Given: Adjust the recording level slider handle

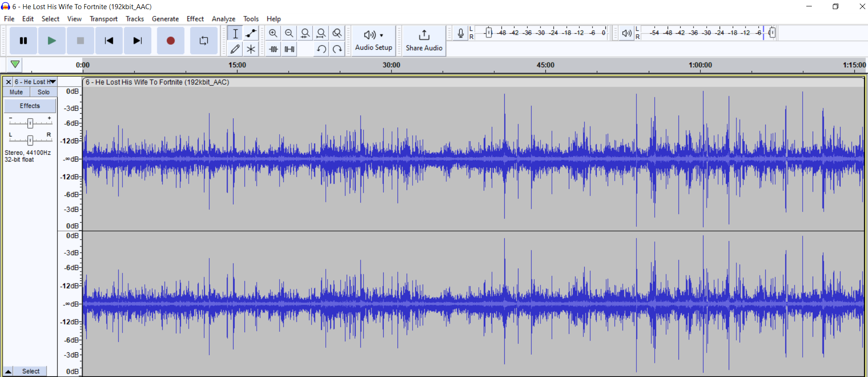Looking at the screenshot, I should [488, 33].
